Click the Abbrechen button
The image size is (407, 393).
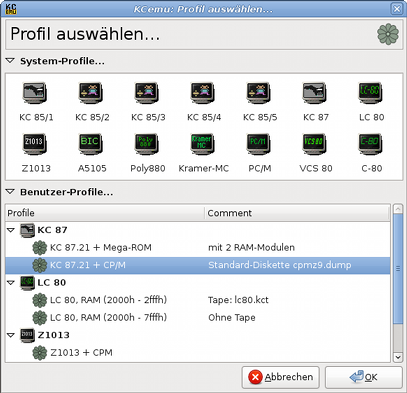click(x=281, y=377)
